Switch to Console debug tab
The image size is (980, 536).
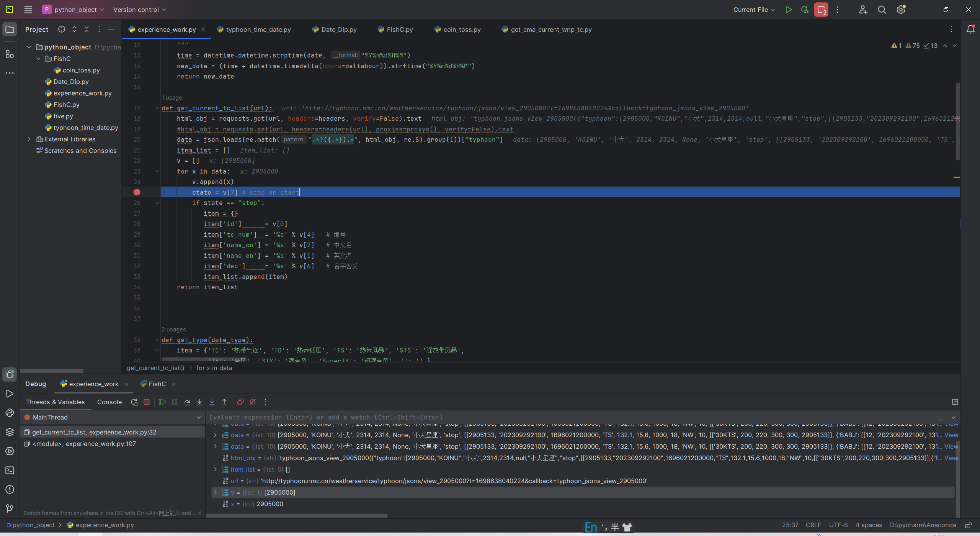(x=109, y=402)
